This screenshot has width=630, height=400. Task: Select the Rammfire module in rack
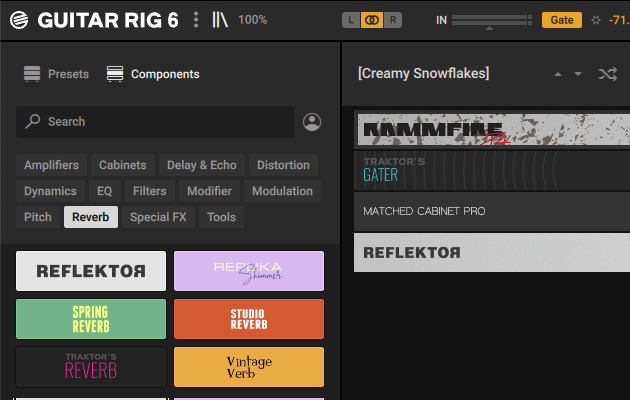[x=494, y=130]
